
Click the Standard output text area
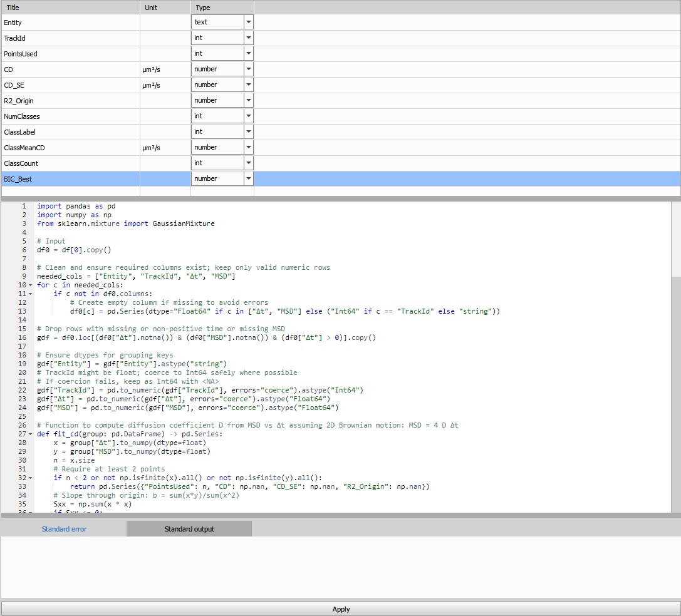[x=341, y=567]
